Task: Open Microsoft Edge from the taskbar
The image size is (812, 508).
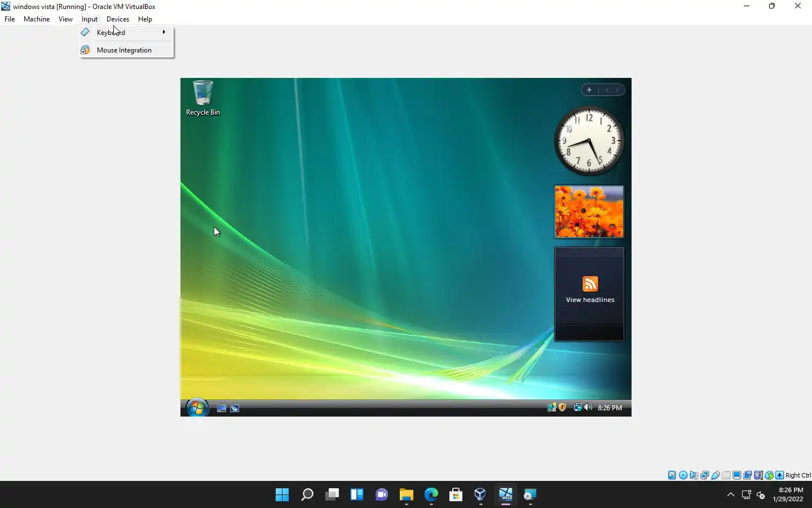Action: click(x=431, y=495)
